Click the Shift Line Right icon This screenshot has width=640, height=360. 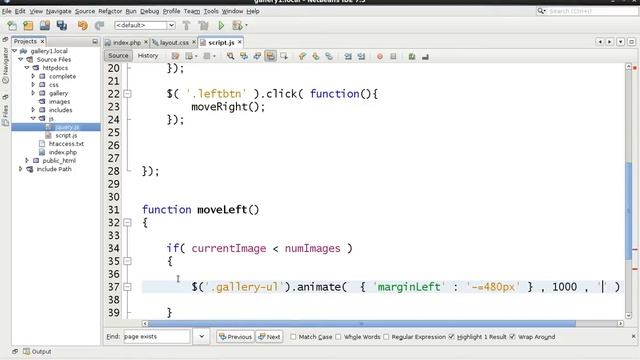tap(361, 56)
